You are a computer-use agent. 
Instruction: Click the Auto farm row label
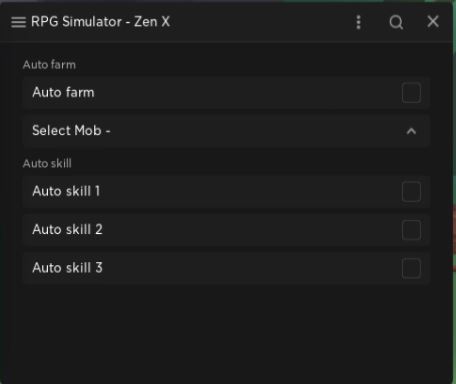tap(63, 92)
